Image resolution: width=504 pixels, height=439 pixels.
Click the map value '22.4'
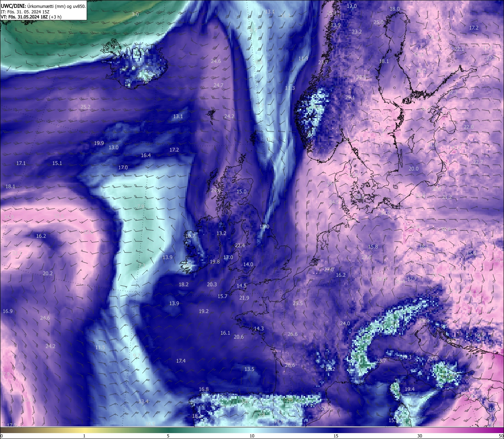tap(240, 245)
